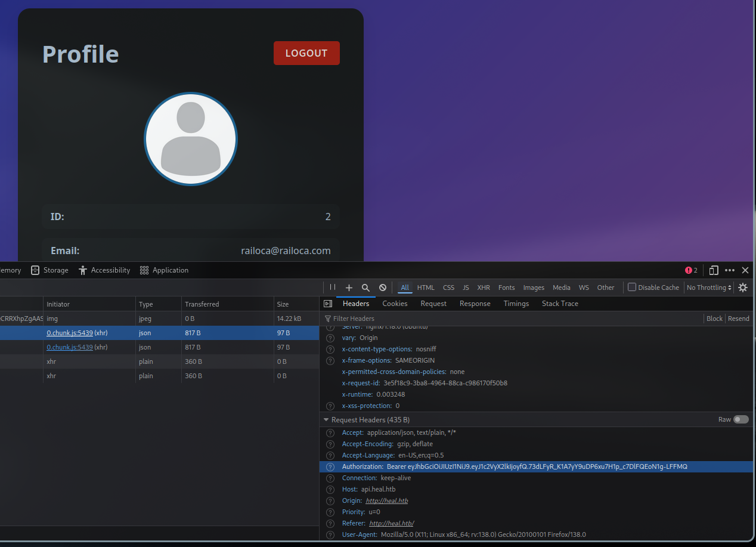Open No Throttling dropdown
The width and height of the screenshot is (756, 547).
pos(709,288)
